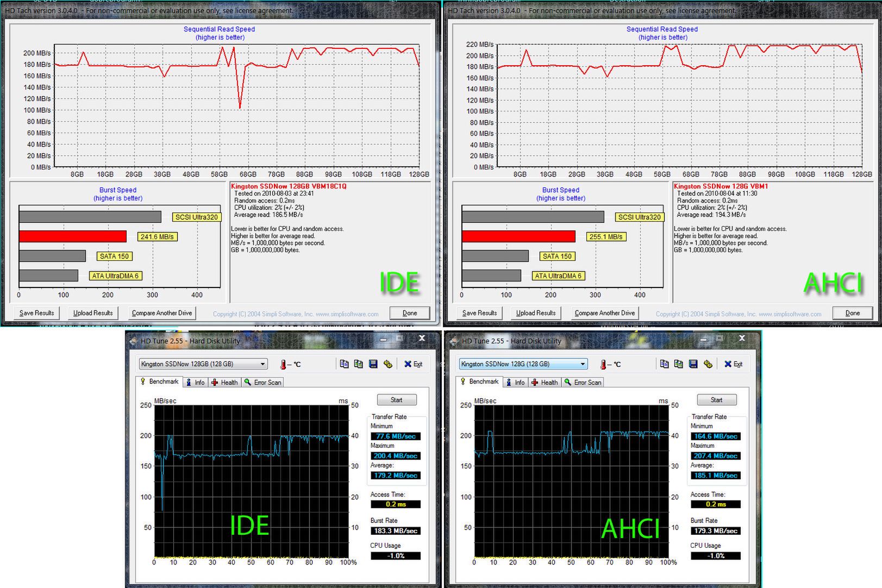Click the access time value in IDE HD Tune
882x588 pixels.
(x=396, y=504)
